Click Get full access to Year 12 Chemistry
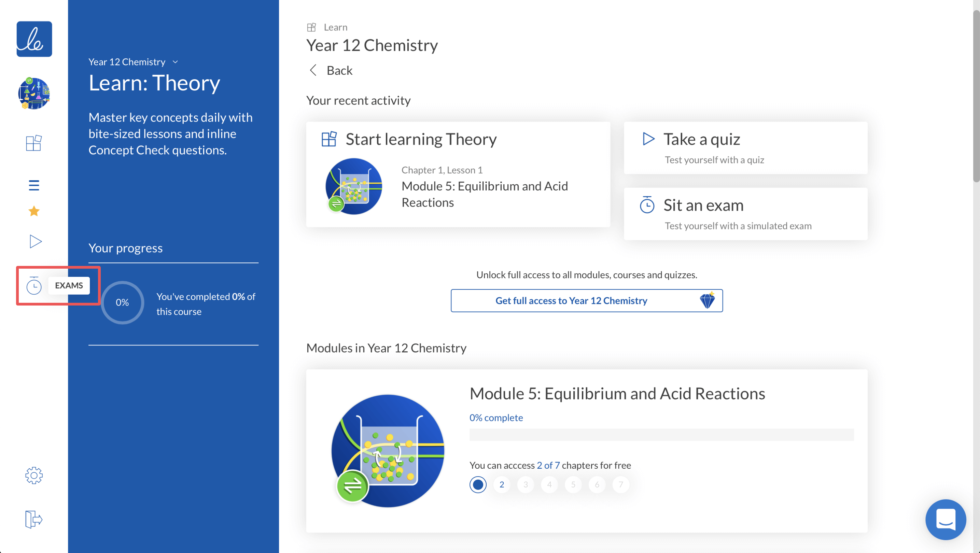The width and height of the screenshot is (980, 553). [586, 300]
